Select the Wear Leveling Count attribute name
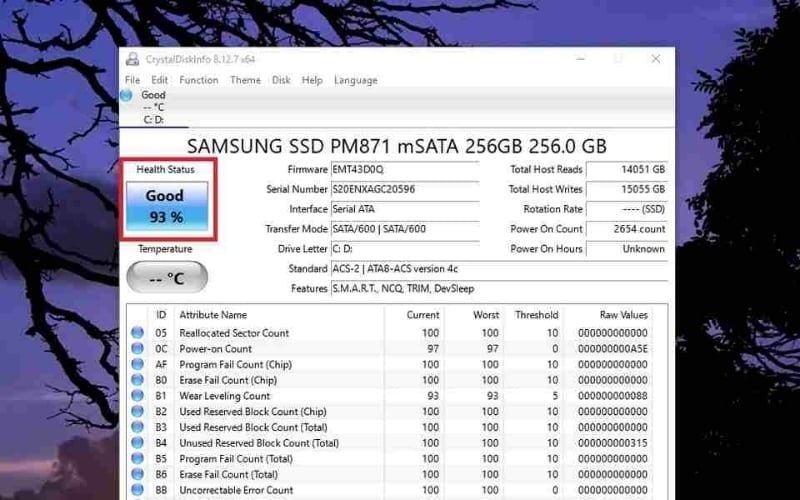Image resolution: width=800 pixels, height=500 pixels. tap(224, 396)
